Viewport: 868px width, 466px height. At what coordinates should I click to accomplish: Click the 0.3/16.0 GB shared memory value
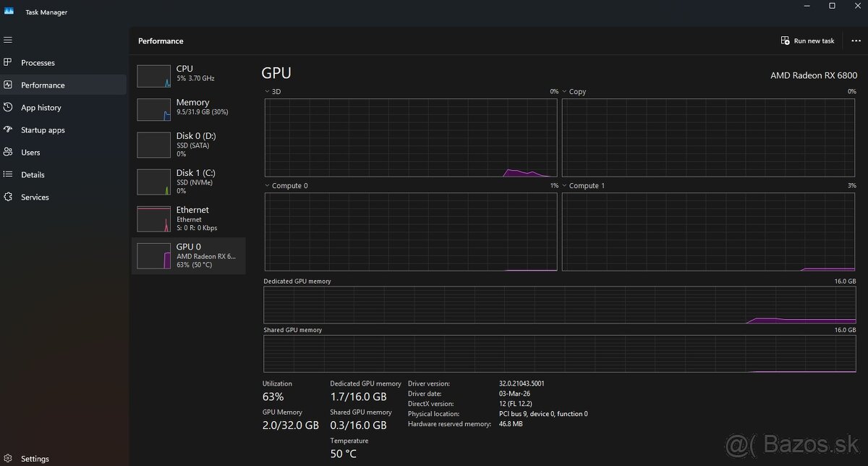click(x=358, y=425)
